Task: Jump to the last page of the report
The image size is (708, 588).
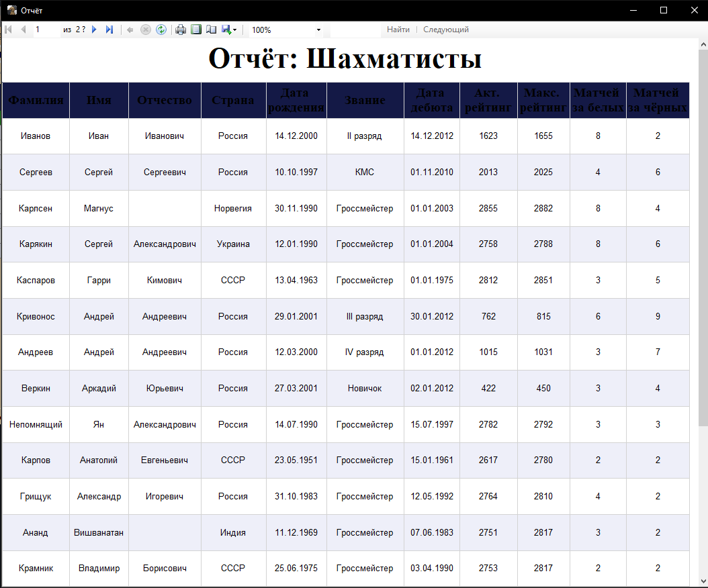Action: (x=109, y=30)
